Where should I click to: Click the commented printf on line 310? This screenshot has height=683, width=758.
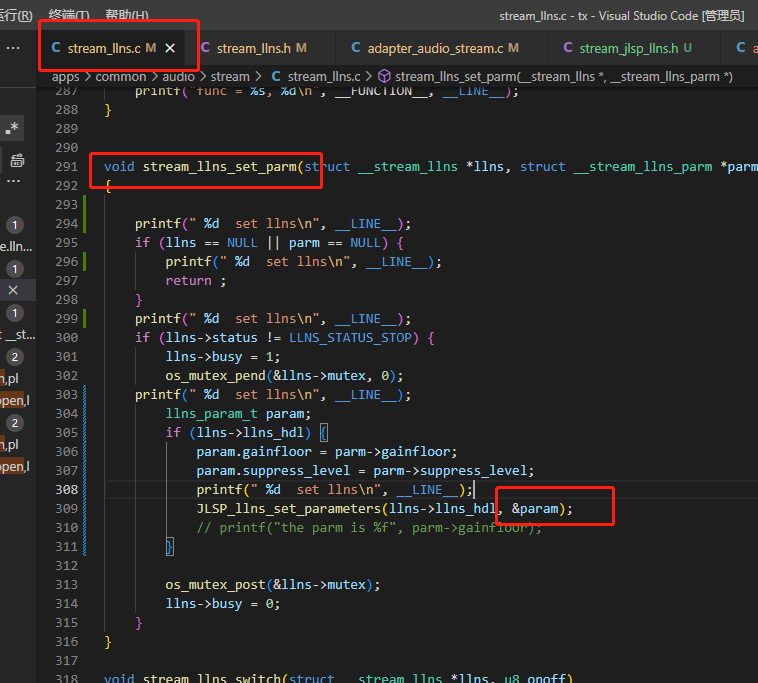[x=369, y=527]
